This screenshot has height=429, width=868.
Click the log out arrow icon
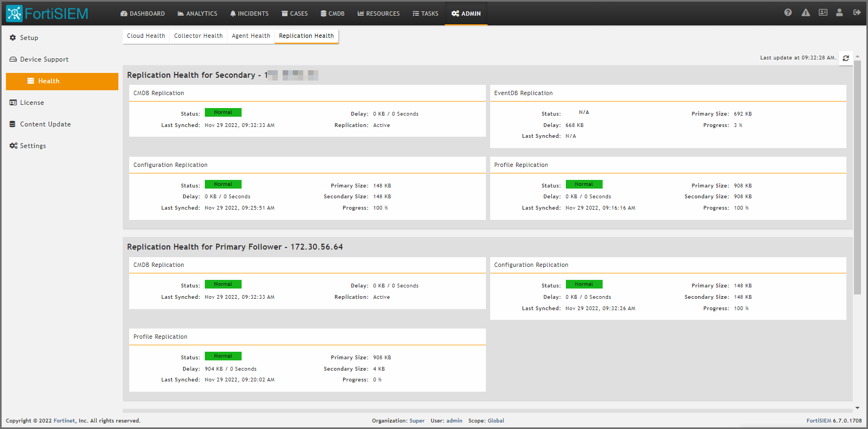(857, 12)
